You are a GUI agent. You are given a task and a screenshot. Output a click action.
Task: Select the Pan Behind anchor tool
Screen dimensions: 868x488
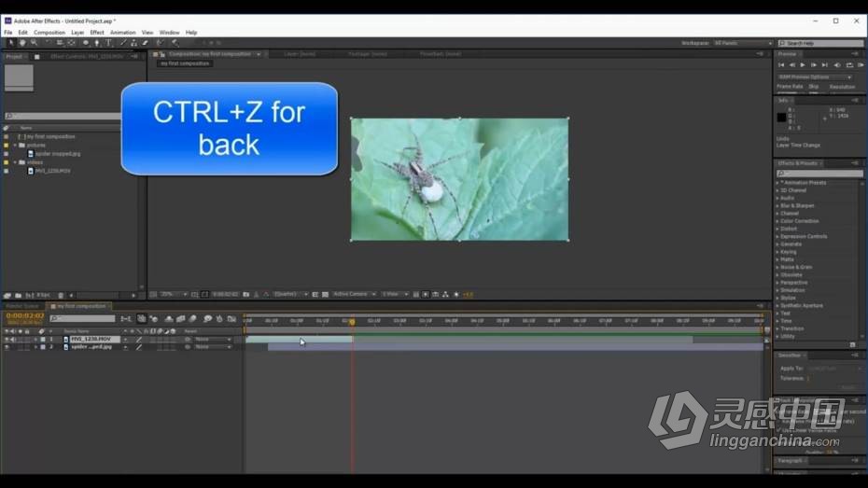[x=72, y=43]
